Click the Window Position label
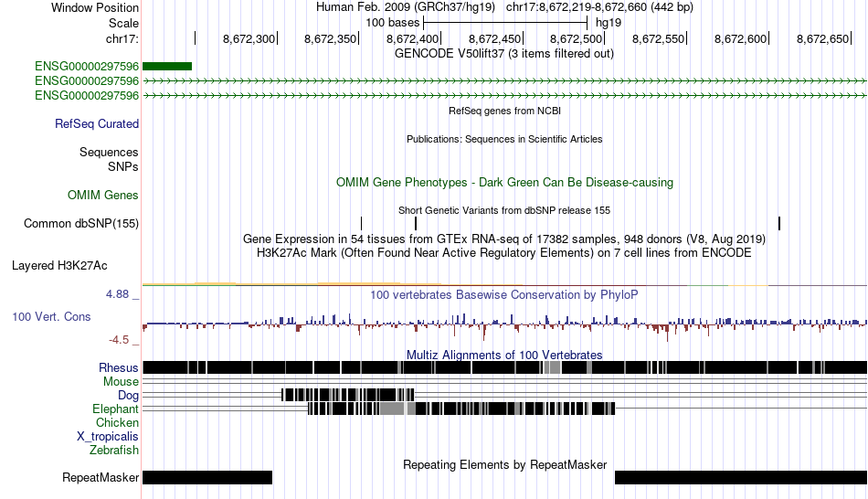 click(95, 7)
